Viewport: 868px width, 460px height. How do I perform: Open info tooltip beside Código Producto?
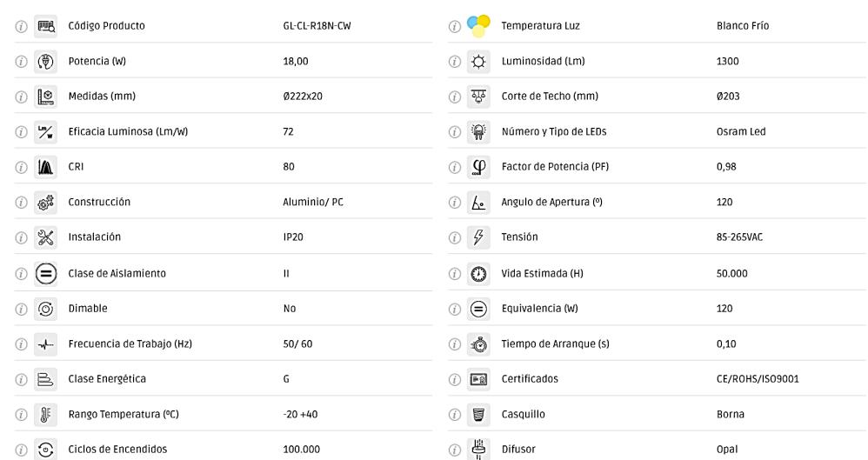(19, 27)
